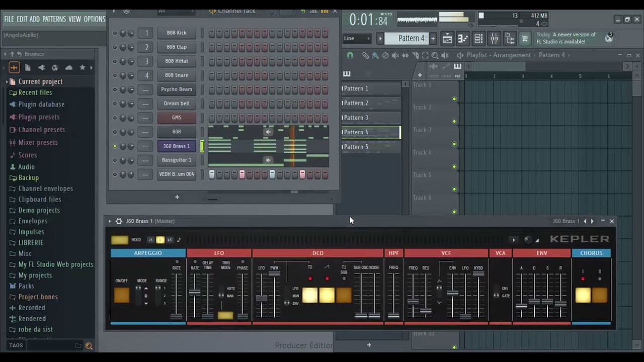
Task: Adjust the HPF FREQ slider
Action: 393,296
